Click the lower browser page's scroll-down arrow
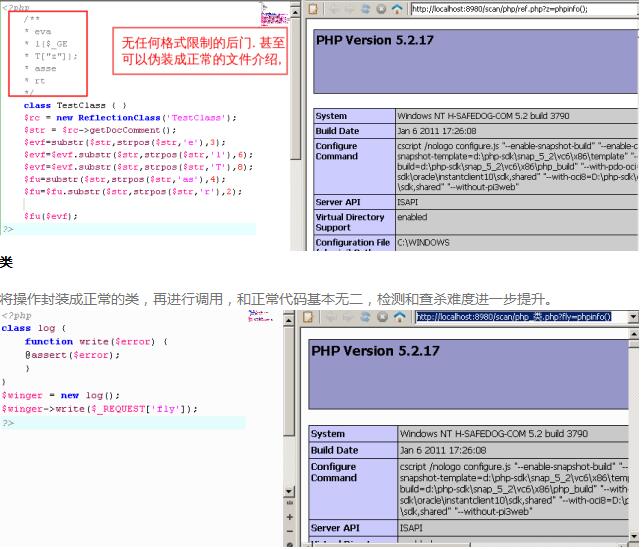Image resolution: width=641 pixels, height=549 pixels. 634,536
